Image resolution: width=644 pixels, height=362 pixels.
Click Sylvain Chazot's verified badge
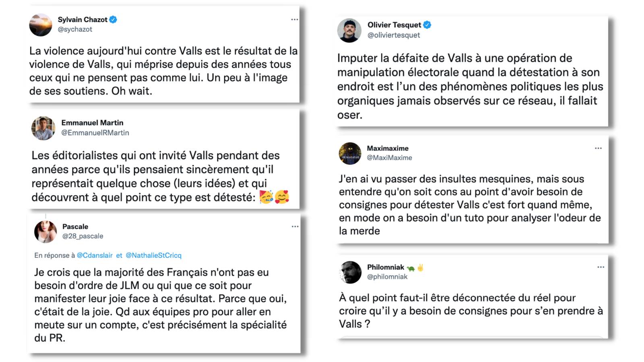[x=114, y=19]
